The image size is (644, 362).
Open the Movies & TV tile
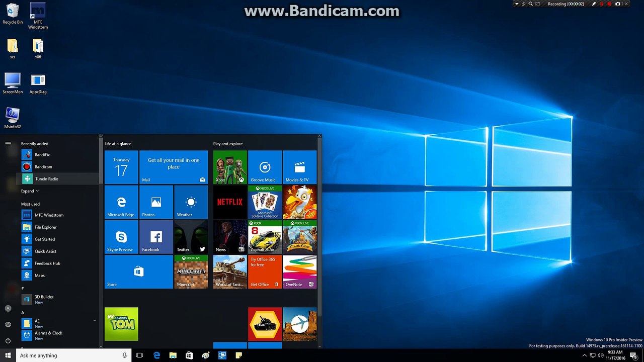(x=299, y=167)
